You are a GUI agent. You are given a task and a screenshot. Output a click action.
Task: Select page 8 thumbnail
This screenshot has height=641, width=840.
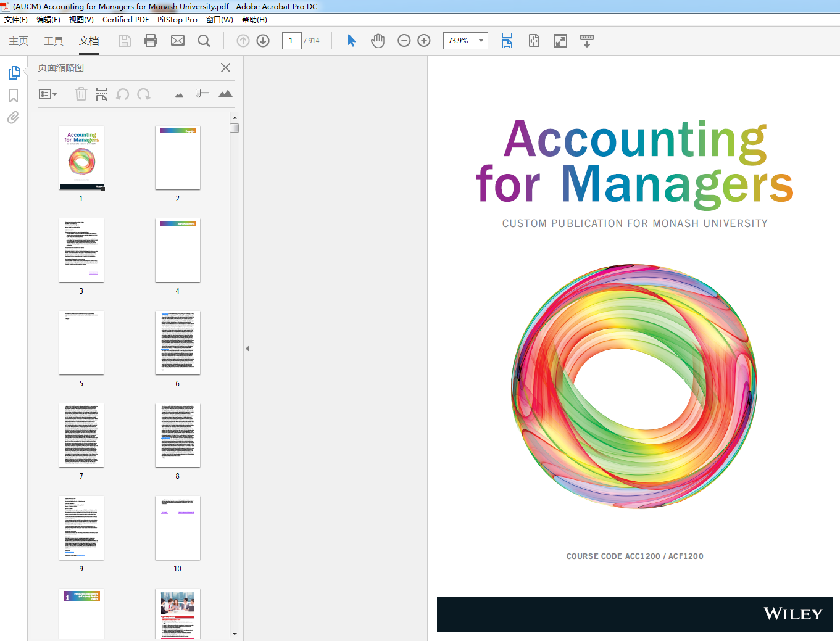coord(178,436)
